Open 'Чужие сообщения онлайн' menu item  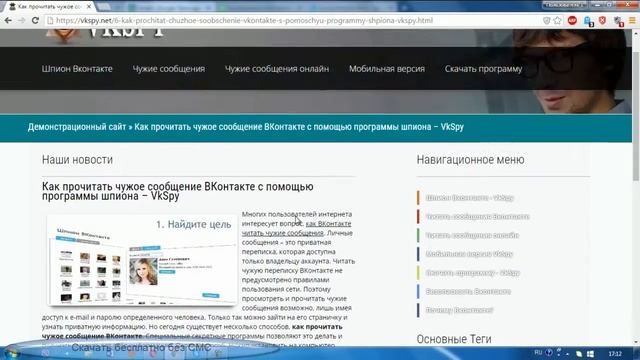pyautogui.click(x=277, y=69)
